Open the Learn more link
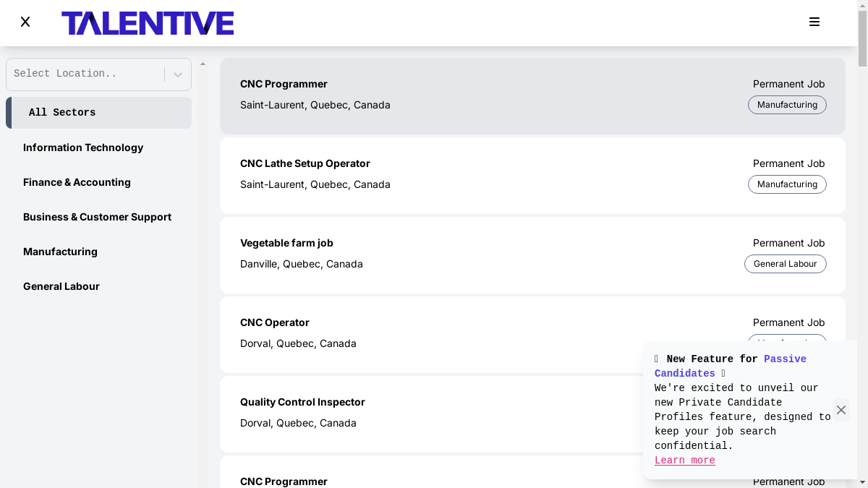 [684, 461]
